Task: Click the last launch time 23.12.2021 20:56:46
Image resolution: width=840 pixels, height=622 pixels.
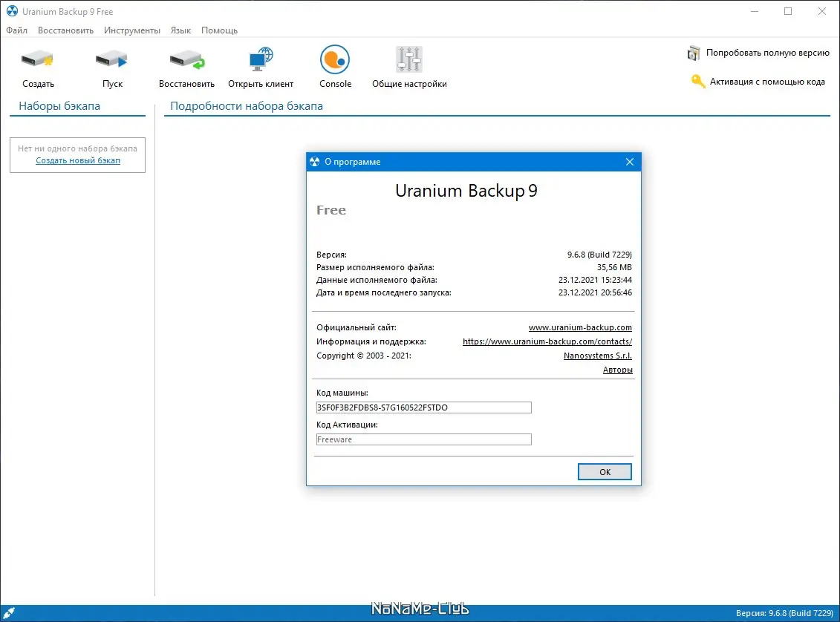Action: tap(595, 292)
